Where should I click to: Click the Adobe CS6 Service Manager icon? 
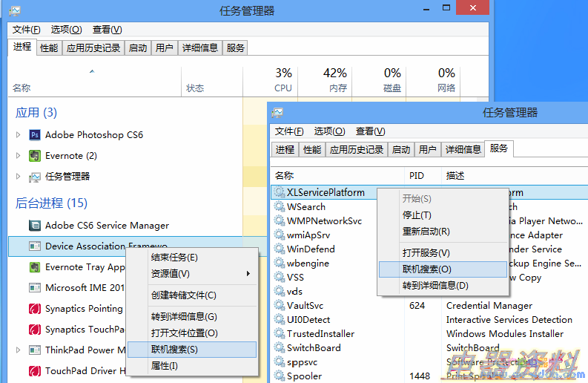(34, 226)
